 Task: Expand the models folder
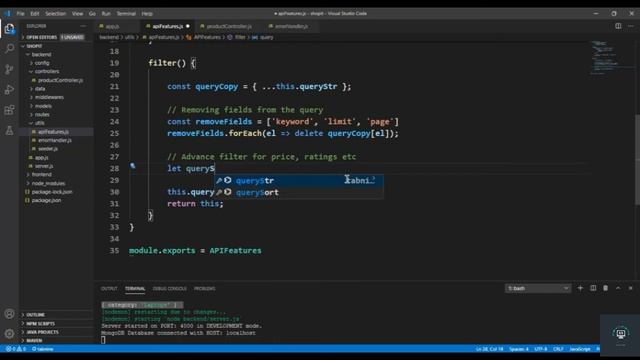coord(43,106)
